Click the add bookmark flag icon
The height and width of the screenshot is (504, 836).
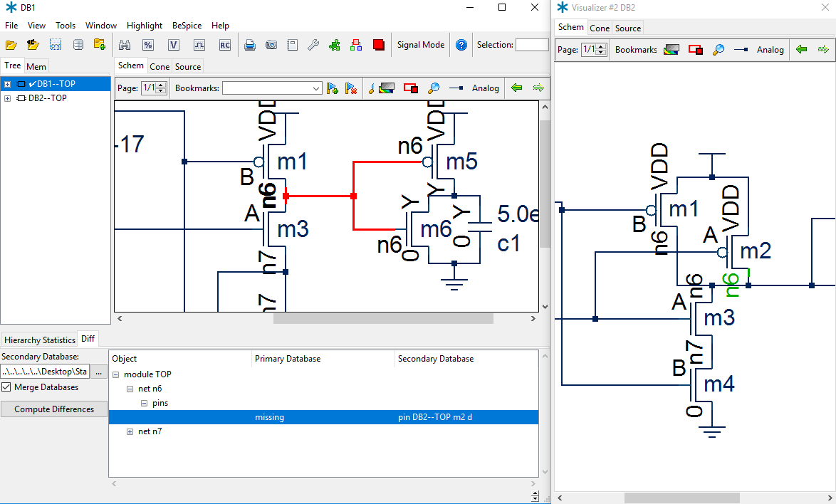[333, 88]
